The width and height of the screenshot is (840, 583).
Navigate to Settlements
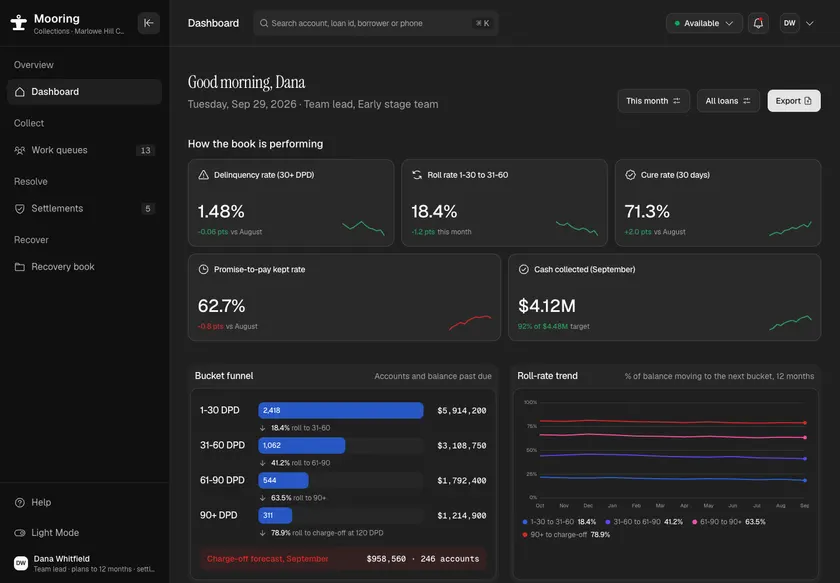(x=85, y=208)
